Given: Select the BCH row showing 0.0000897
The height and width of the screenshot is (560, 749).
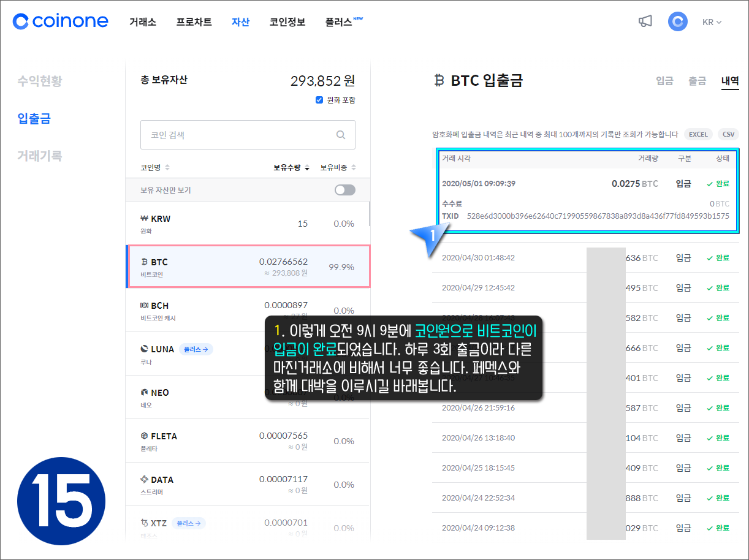Looking at the screenshot, I should (248, 311).
